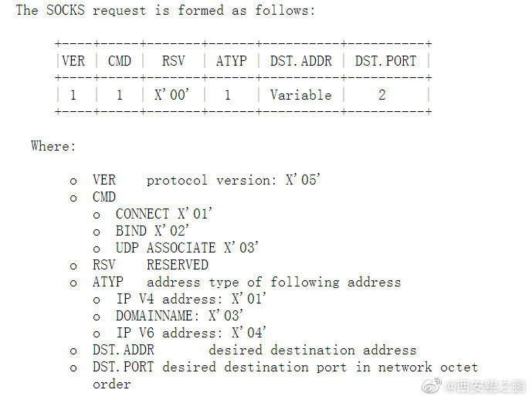Click the value 2 under DST.PORT

click(382, 95)
